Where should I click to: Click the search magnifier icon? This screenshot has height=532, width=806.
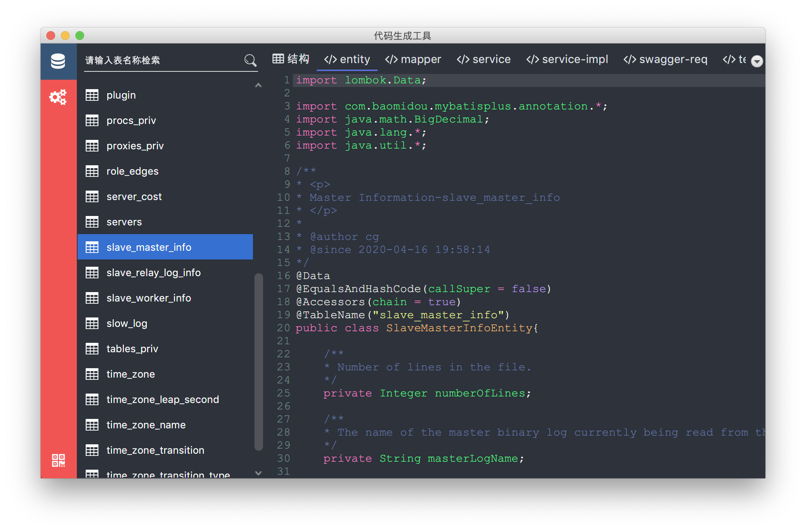[x=250, y=60]
